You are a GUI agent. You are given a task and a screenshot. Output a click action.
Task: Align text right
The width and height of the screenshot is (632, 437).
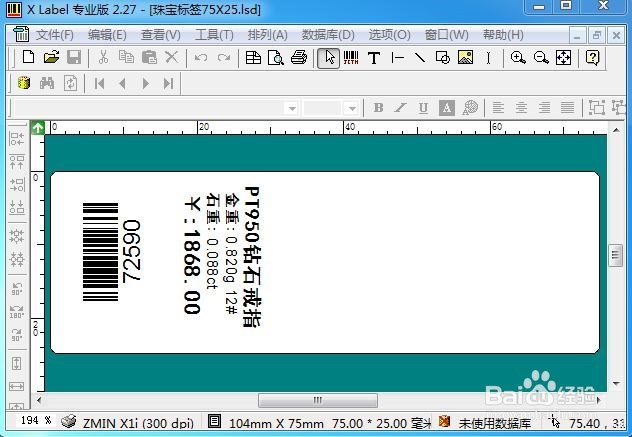point(544,108)
